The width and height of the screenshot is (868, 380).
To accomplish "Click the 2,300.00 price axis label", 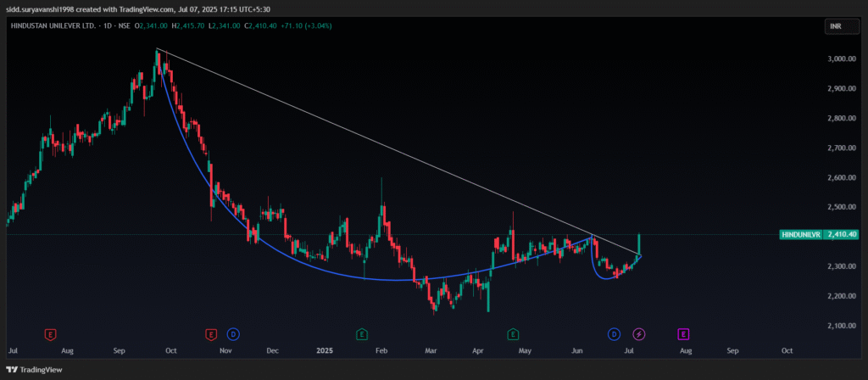I will (x=842, y=266).
